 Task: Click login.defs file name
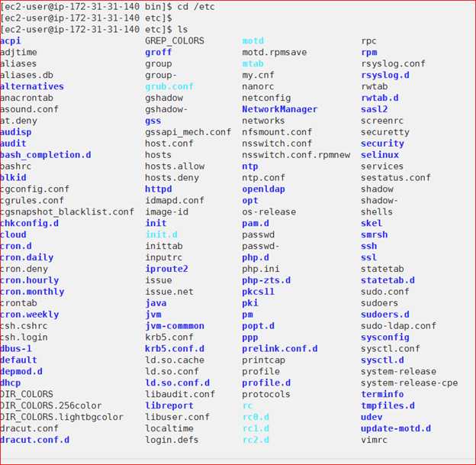pos(172,440)
